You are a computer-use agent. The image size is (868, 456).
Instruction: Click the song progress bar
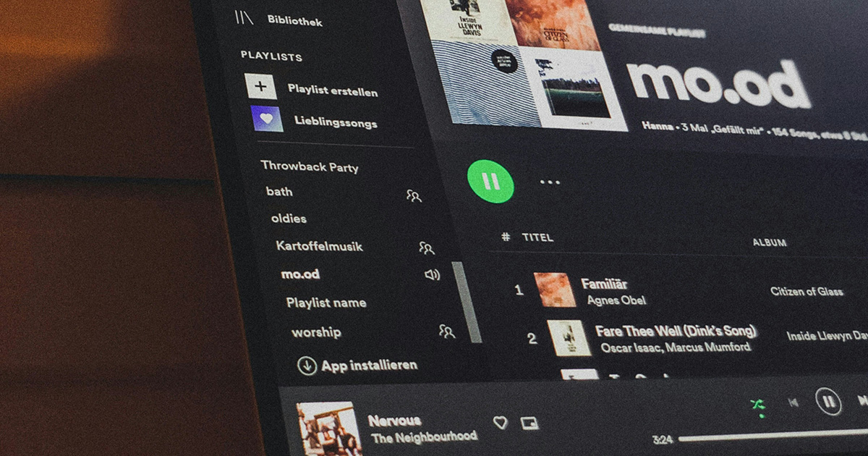coord(773,435)
